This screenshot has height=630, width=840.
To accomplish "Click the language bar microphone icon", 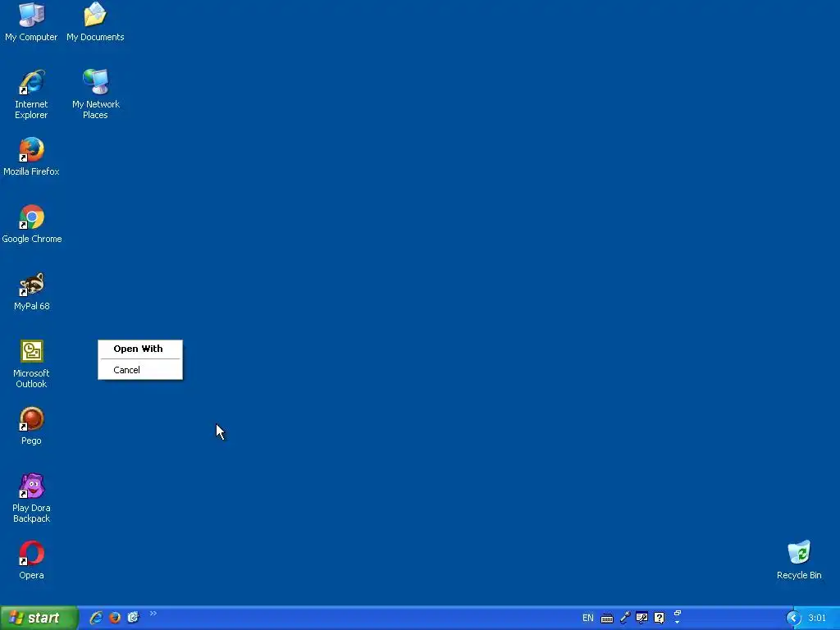I will (624, 618).
